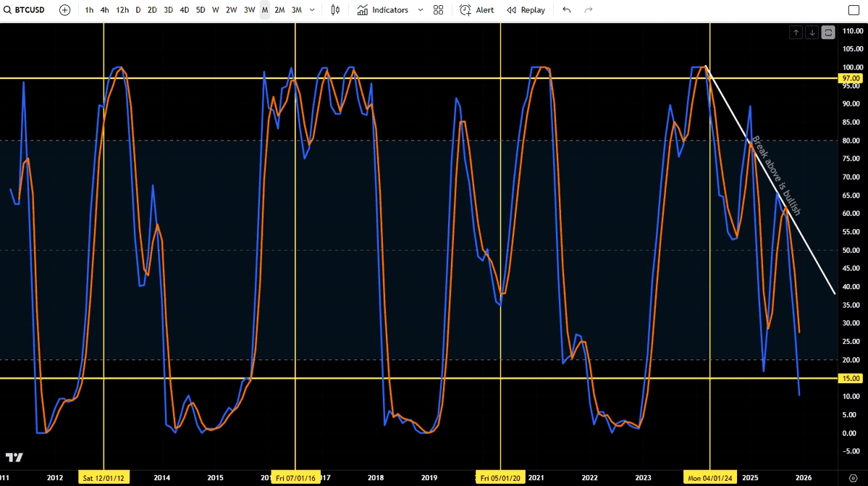Select the 2W timeframe
Screen dimensions: 868x486
(x=232, y=10)
